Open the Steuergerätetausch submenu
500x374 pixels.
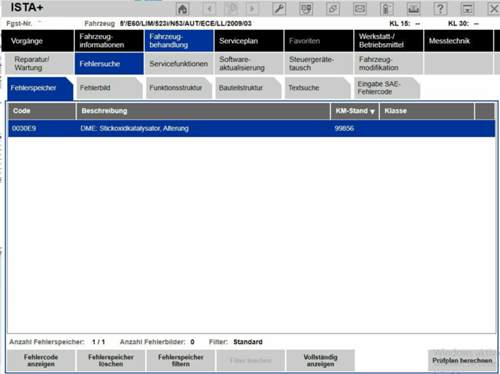(x=319, y=63)
